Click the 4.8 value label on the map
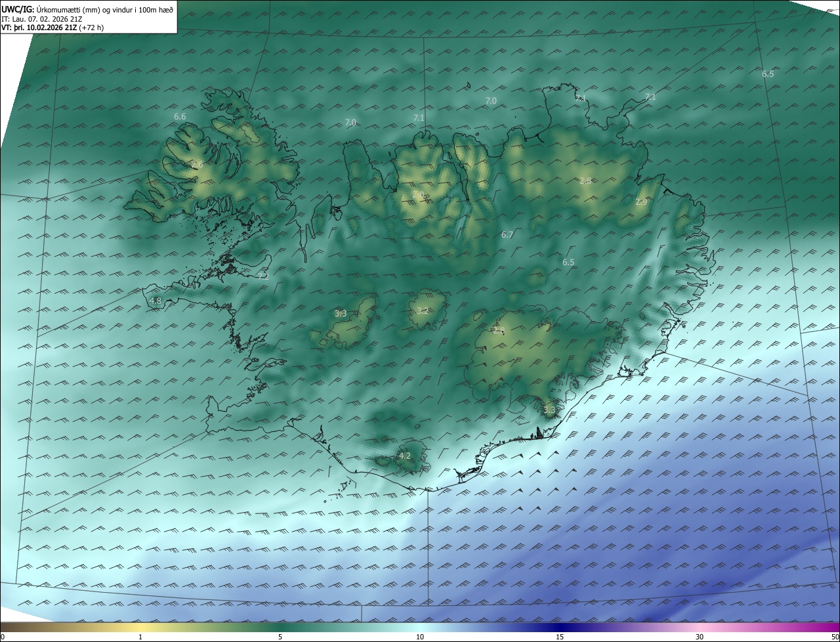This screenshot has height=642, width=840. [156, 301]
